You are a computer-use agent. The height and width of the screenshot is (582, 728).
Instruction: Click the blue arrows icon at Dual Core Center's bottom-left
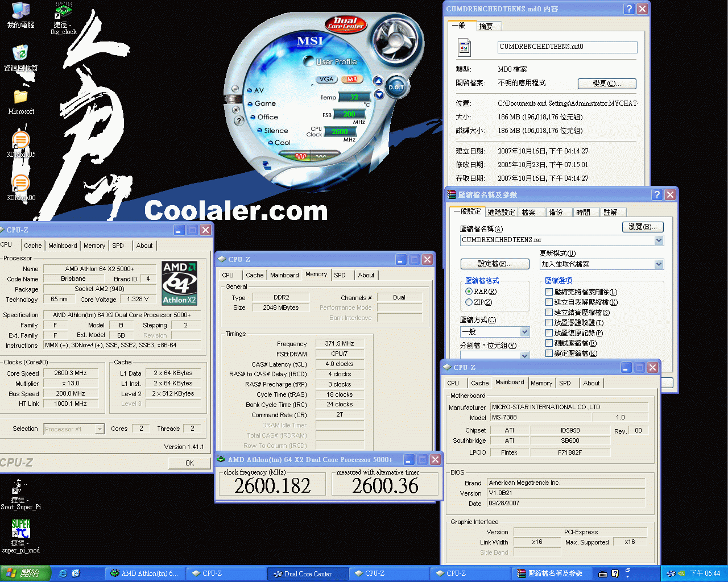click(266, 165)
